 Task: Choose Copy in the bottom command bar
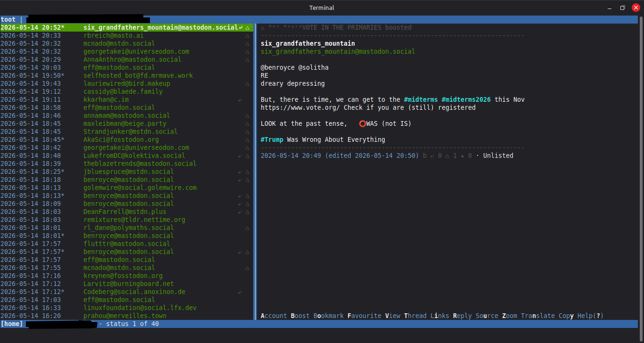(566, 316)
